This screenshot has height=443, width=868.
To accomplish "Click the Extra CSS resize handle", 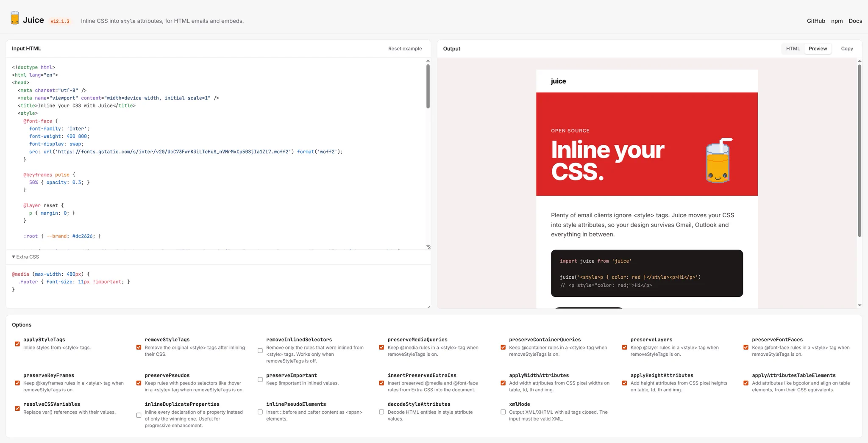I will [428, 307].
